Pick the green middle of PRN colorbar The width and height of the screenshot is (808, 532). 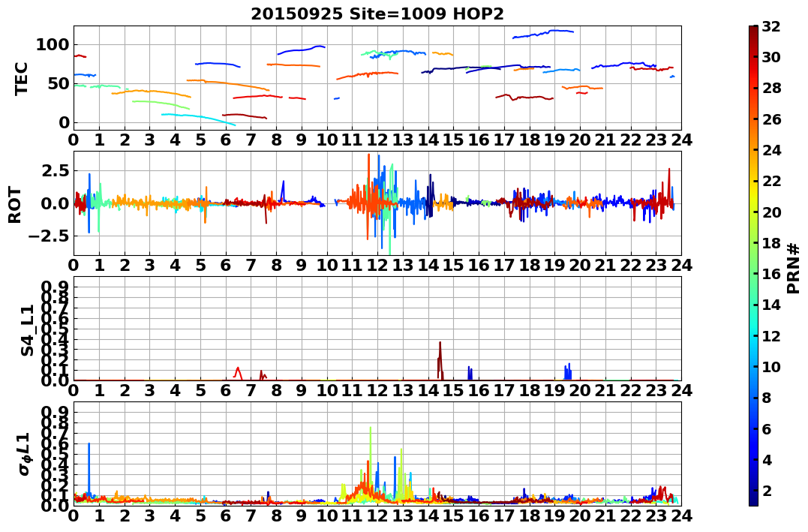click(753, 266)
